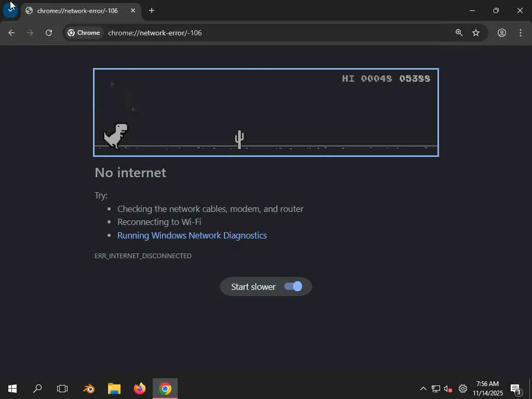Open the tab search dropdown arrow
This screenshot has height=399, width=532.
pos(10,10)
